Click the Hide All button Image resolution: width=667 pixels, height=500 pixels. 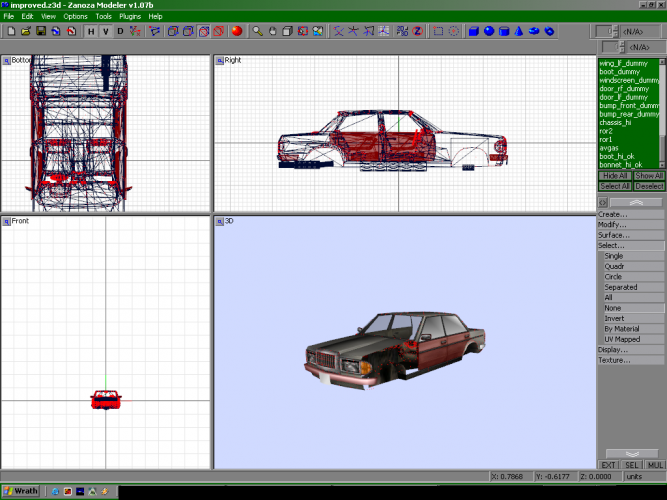pyautogui.click(x=614, y=175)
